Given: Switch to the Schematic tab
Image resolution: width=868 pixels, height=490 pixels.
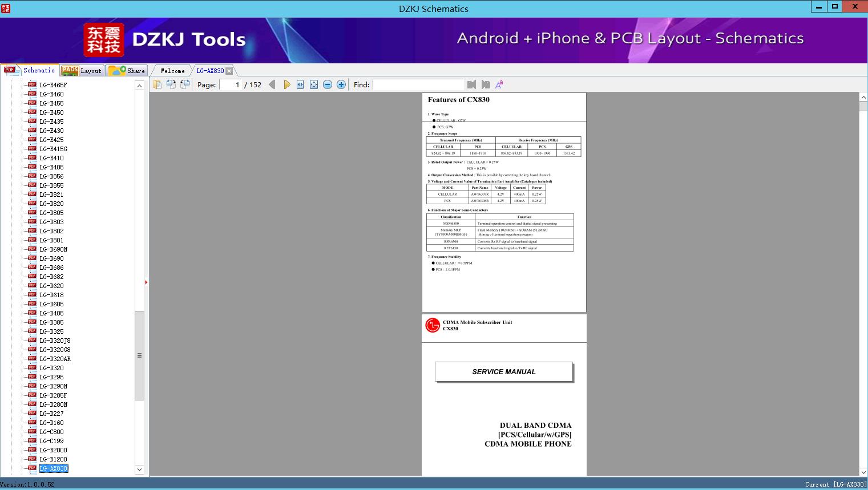Looking at the screenshot, I should [30, 70].
